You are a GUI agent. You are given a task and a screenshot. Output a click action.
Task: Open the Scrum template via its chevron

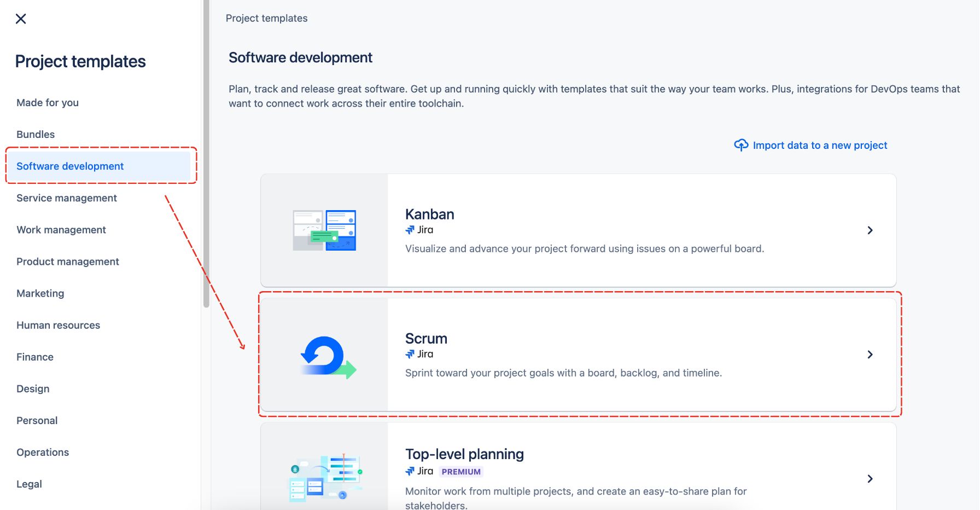[870, 354]
